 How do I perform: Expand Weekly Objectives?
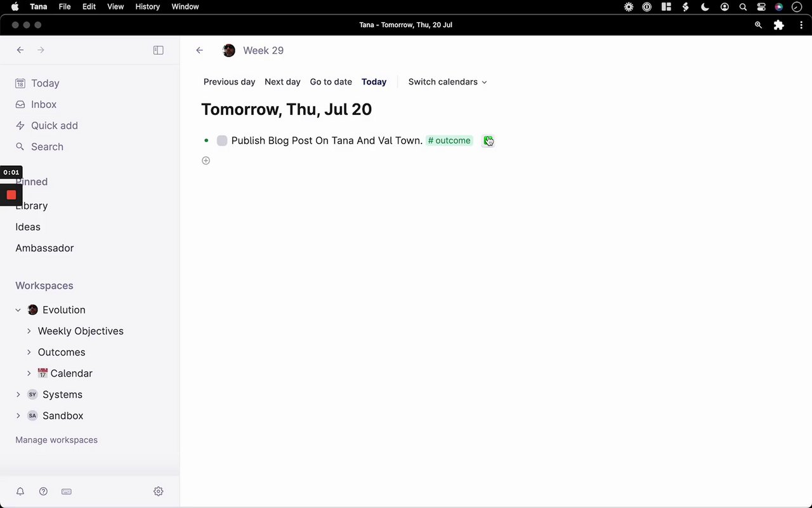pos(29,331)
